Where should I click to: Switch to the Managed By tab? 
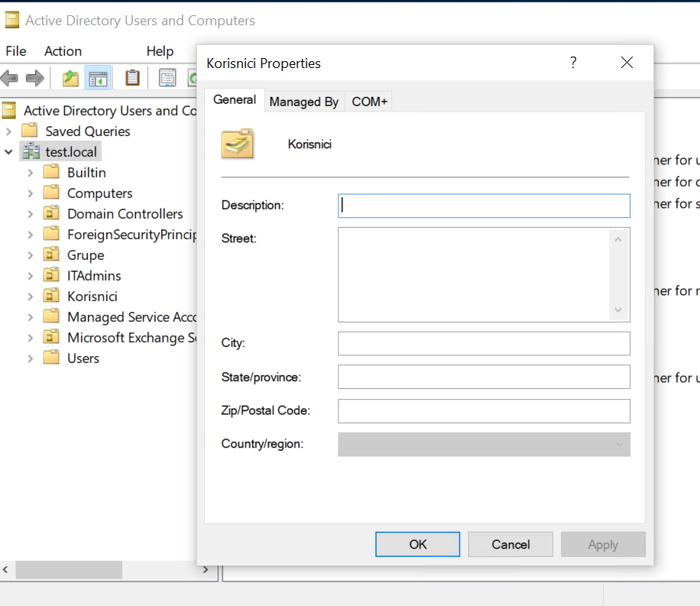[304, 102]
